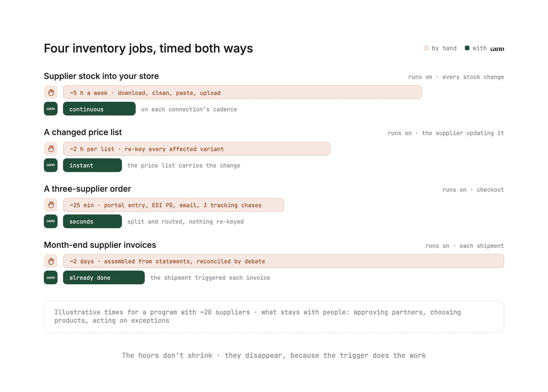This screenshot has height=392, width=548.
Task: Click the heading 'Supplier stock into your store'
Action: (101, 76)
